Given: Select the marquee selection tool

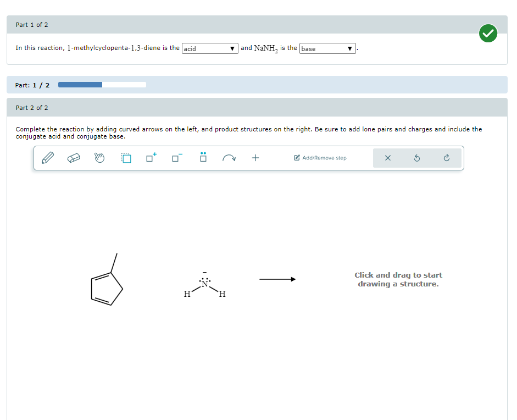Looking at the screenshot, I should tap(126, 158).
